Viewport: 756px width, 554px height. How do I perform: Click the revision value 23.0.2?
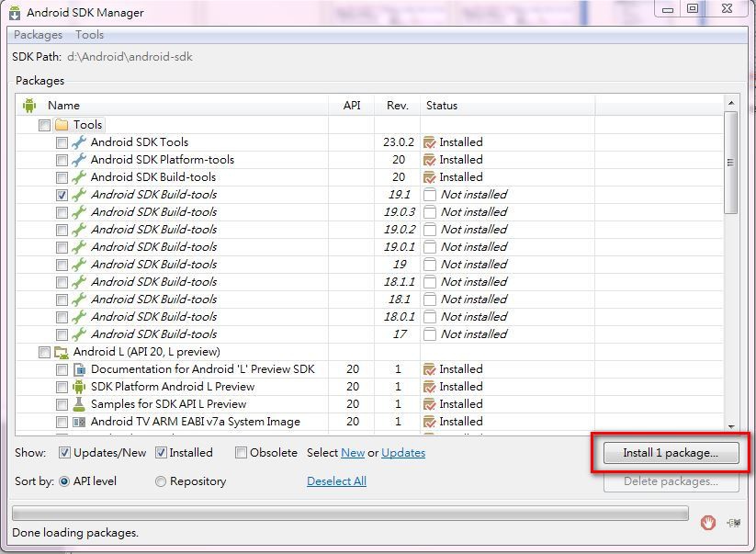pyautogui.click(x=399, y=142)
